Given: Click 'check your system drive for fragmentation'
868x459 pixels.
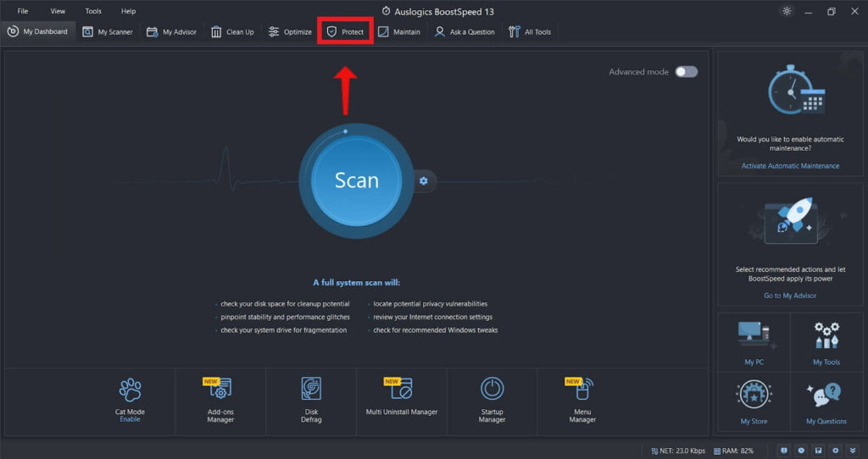Looking at the screenshot, I should click(x=283, y=330).
